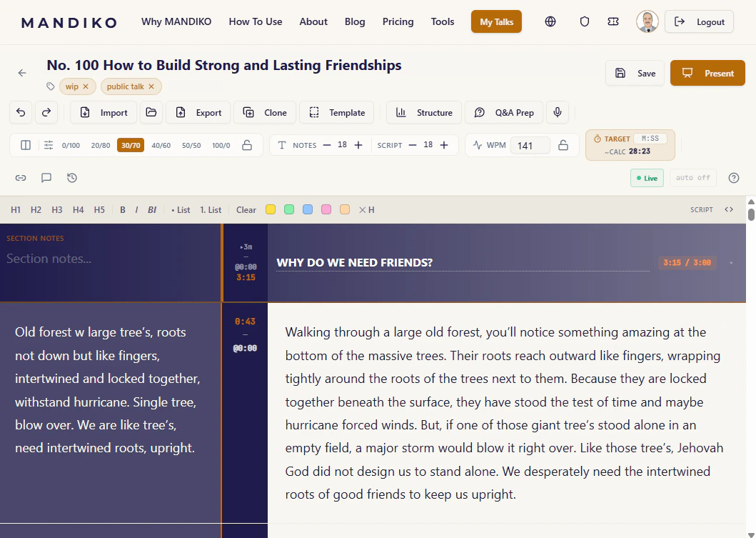Viewport: 756px width, 538px height.
Task: Decrease the SCRIPT font size
Action: coord(412,145)
